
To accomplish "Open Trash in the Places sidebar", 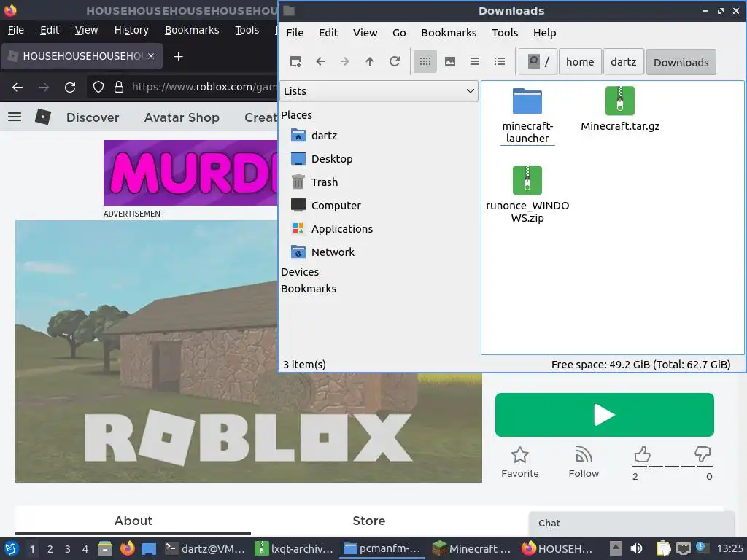I will pyautogui.click(x=324, y=182).
